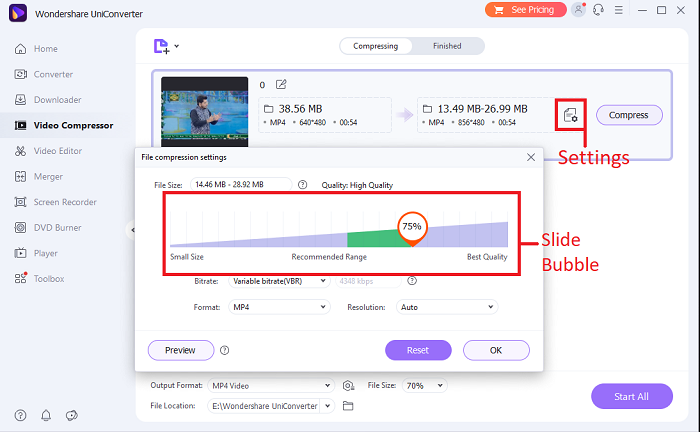The image size is (700, 432).
Task: Click the headset support icon
Action: [x=598, y=10]
